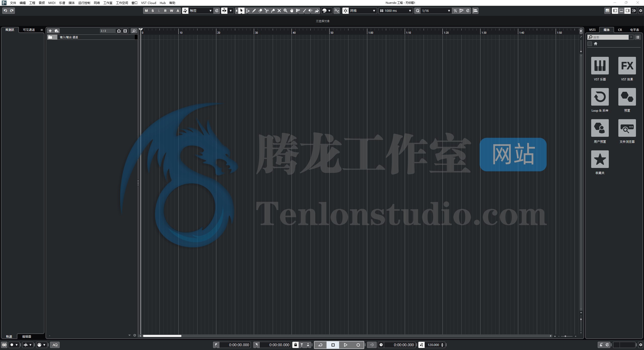Select the Split scissors tool

(x=266, y=11)
